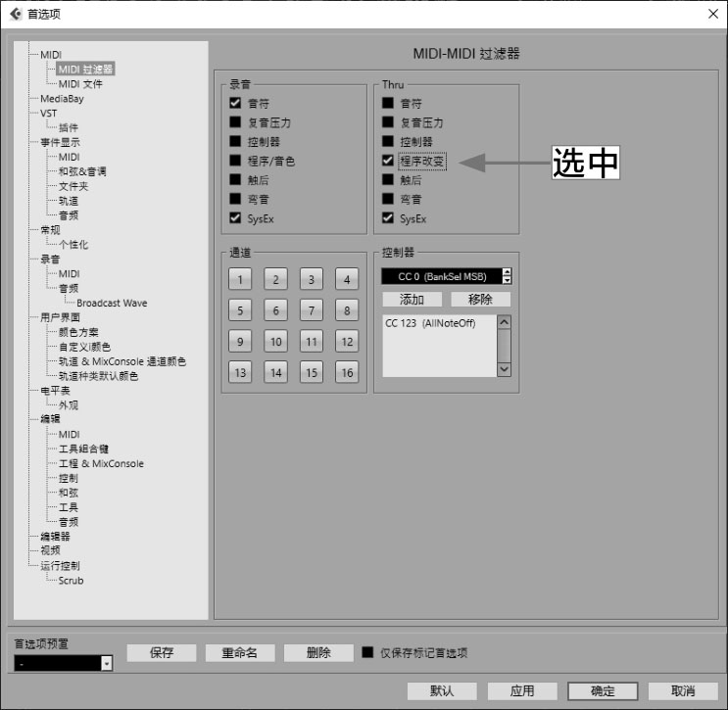Screen dimensions: 728x710
Task: Click the 添加 controller button
Action: click(412, 300)
